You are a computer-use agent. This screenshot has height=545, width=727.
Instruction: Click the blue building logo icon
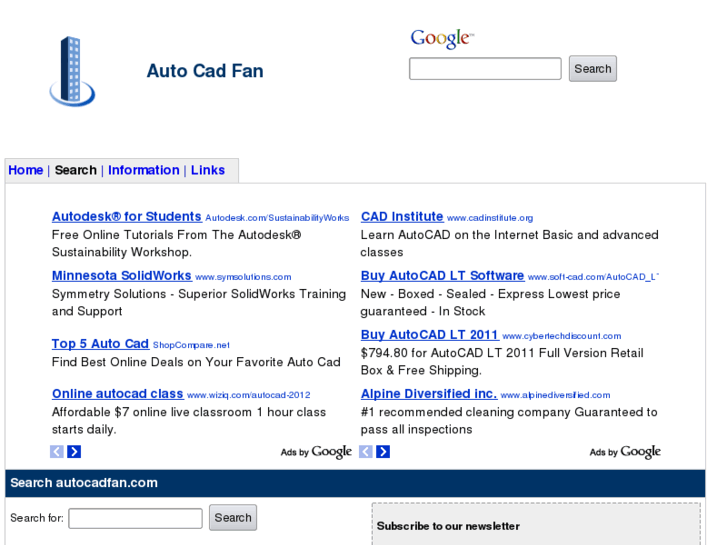(x=72, y=71)
